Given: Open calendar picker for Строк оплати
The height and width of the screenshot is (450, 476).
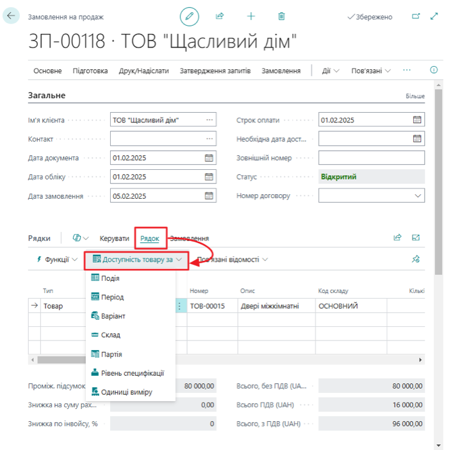Looking at the screenshot, I should coord(417,120).
